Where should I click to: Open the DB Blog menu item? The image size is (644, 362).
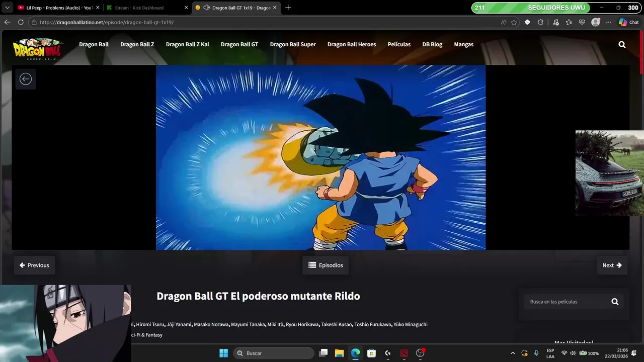(432, 44)
